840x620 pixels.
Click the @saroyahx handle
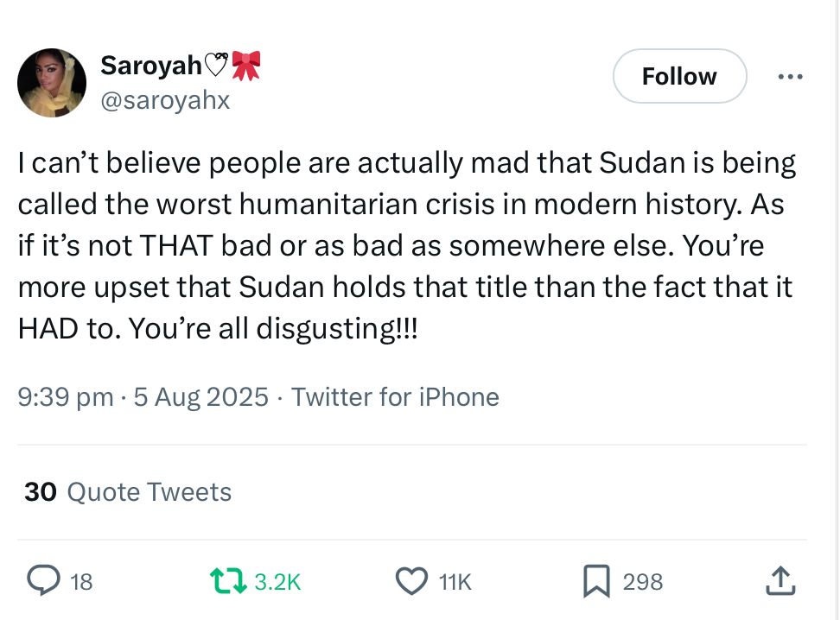(x=165, y=99)
